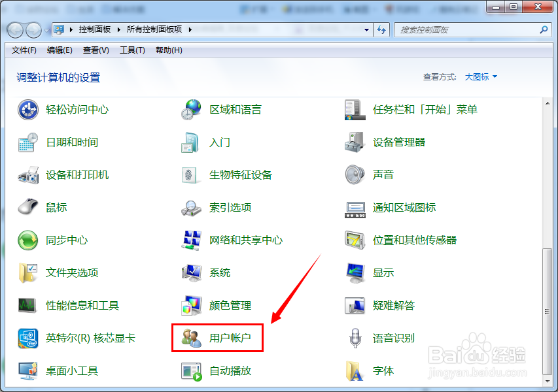Open the green Sync Center icon (同步中心)
This screenshot has width=558, height=392.
[x=27, y=240]
